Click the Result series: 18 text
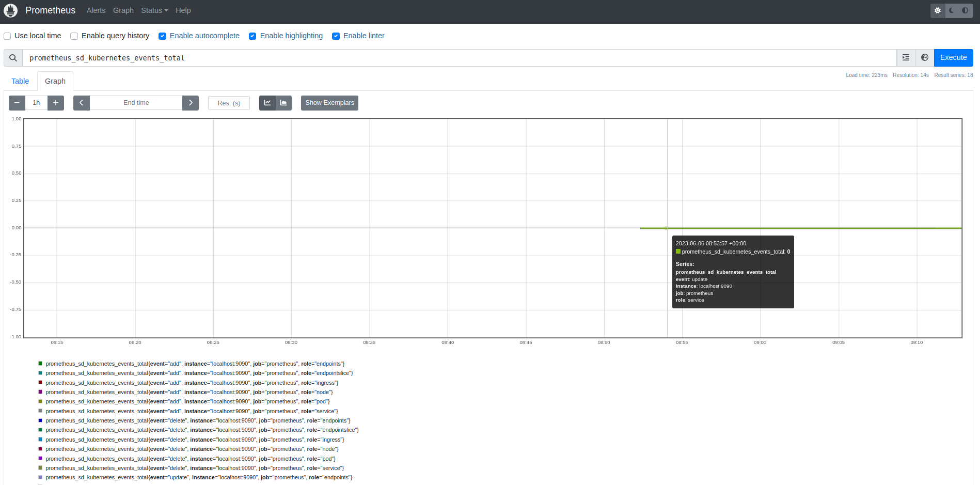Viewport: 980px width, 485px height. (954, 75)
